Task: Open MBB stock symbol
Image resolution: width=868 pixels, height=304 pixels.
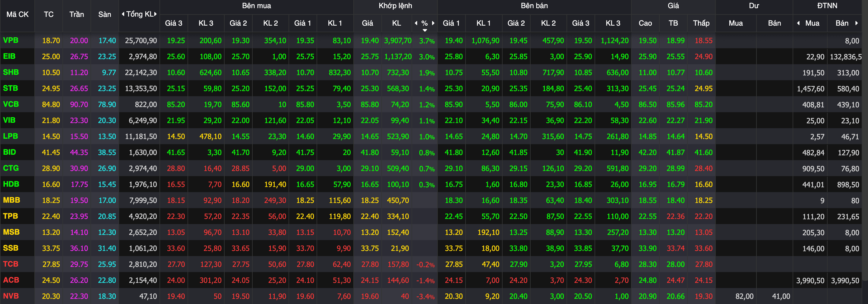Action: 11,200
